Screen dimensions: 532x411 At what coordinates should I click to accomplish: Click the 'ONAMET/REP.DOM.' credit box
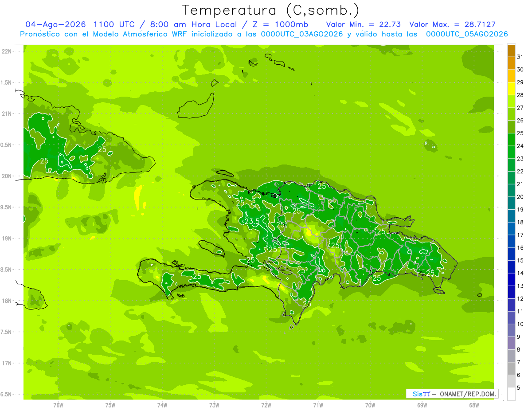(452, 394)
